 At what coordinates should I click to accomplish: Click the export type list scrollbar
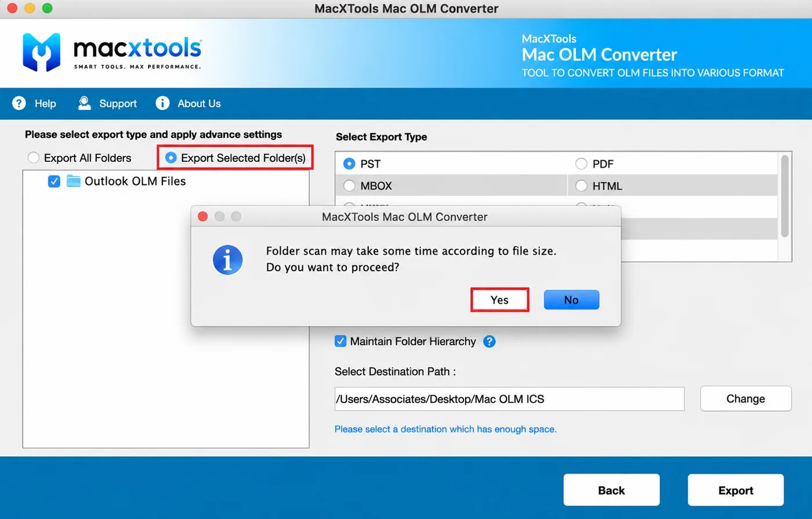[x=785, y=196]
